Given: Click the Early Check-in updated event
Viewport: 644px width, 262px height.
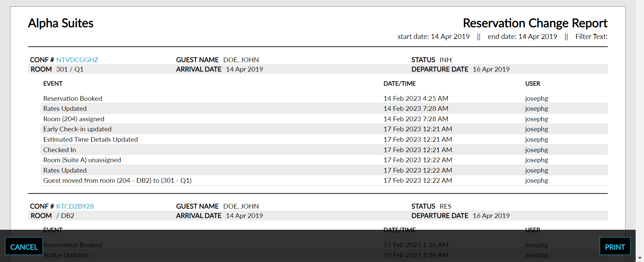Looking at the screenshot, I should coord(77,129).
